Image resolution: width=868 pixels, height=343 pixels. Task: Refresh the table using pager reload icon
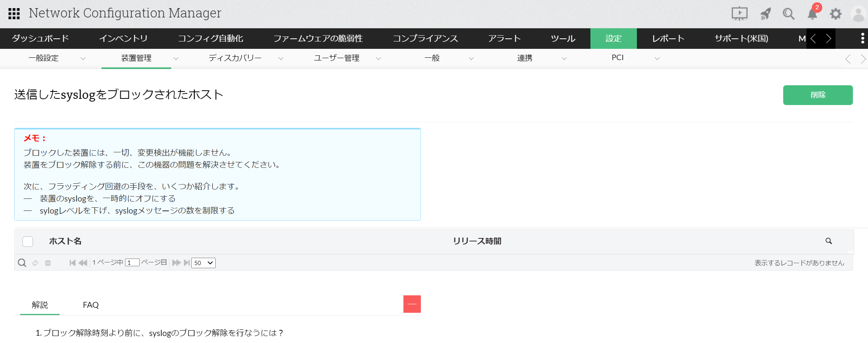(x=35, y=263)
